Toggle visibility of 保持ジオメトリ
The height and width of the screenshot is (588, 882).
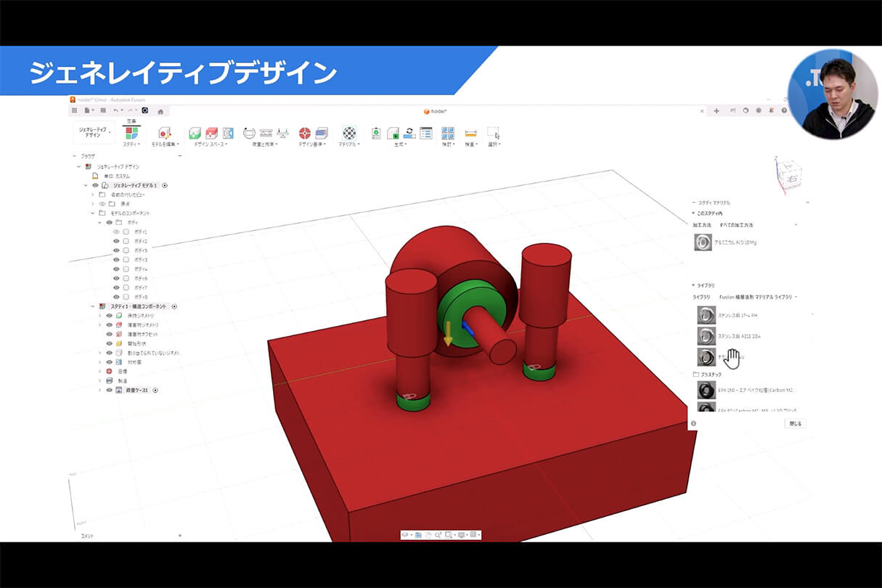click(x=110, y=316)
